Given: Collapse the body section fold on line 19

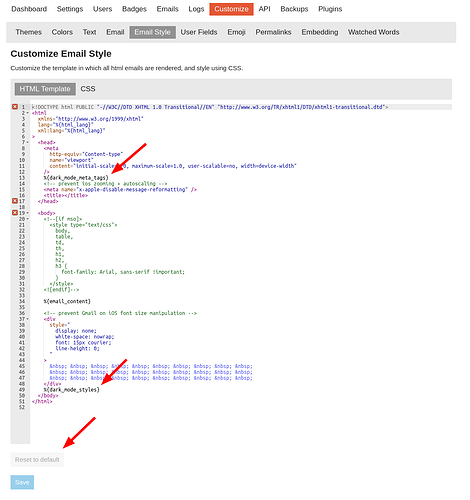Looking at the screenshot, I should pyautogui.click(x=28, y=213).
